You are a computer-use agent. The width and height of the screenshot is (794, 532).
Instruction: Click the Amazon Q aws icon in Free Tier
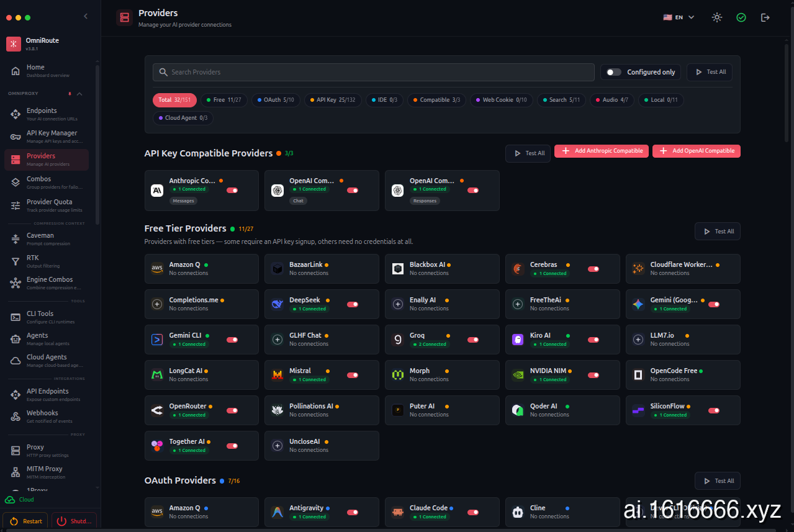(x=157, y=269)
